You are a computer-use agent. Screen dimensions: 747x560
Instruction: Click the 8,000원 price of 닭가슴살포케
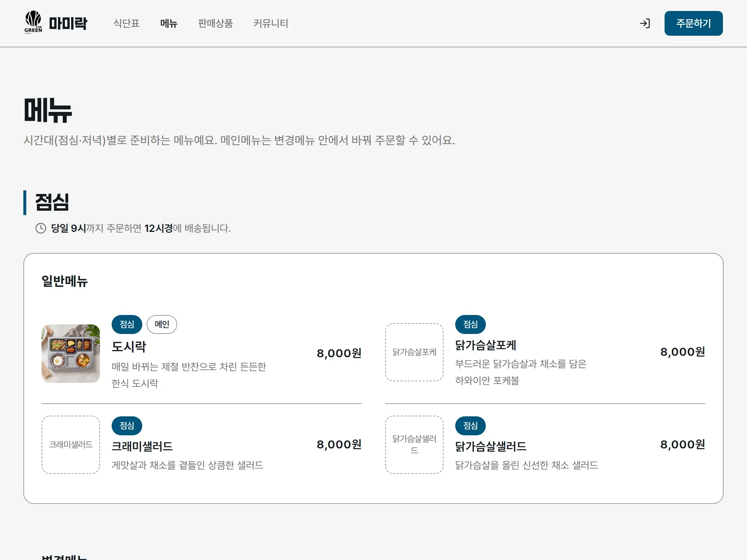[x=683, y=352]
